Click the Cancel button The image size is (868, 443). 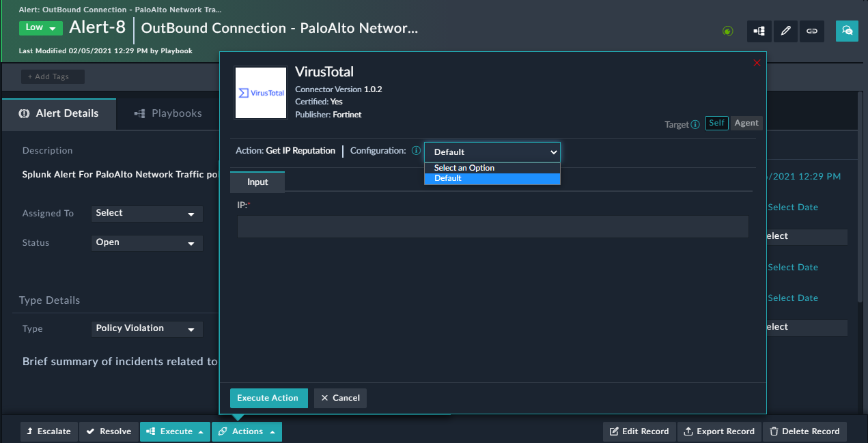coord(339,398)
